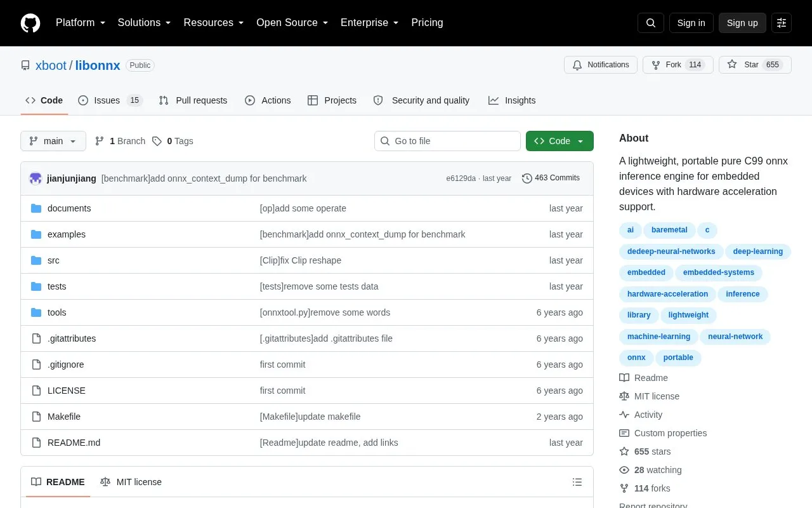
Task: Expand the Enterprise menu
Action: [369, 23]
